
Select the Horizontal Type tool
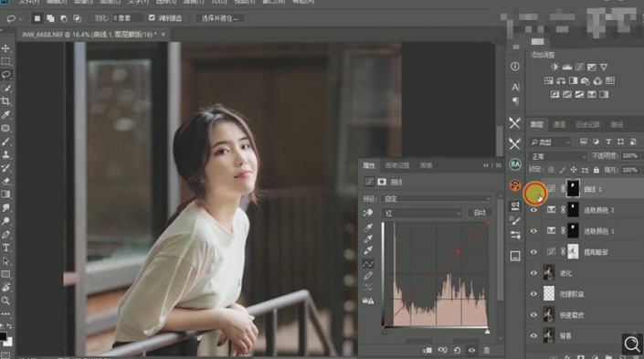tap(5, 248)
